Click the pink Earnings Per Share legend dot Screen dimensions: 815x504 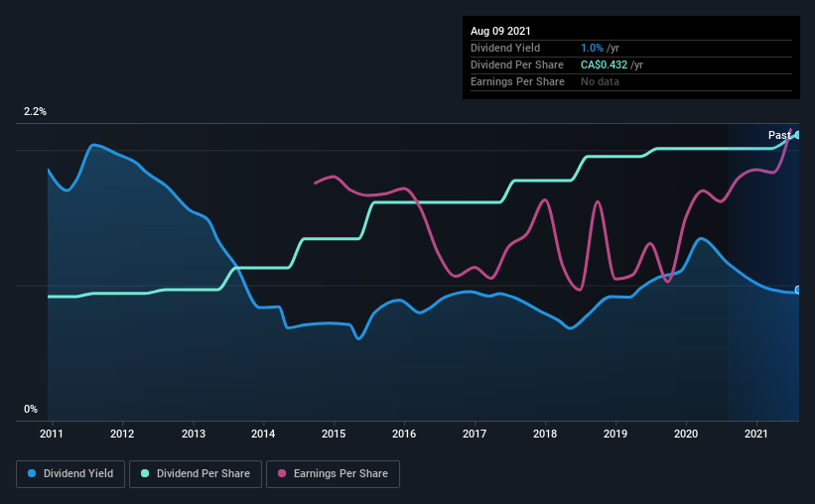pos(282,473)
